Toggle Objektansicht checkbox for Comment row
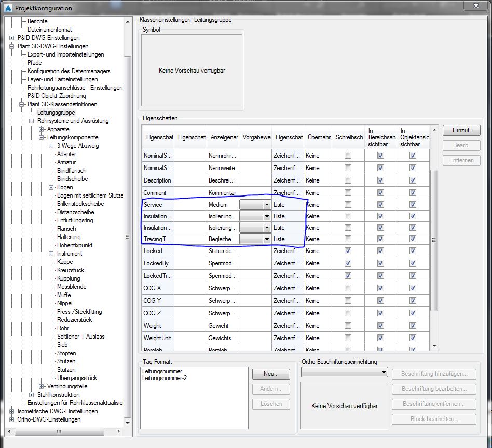The width and height of the screenshot is (492, 448). pyautogui.click(x=413, y=193)
